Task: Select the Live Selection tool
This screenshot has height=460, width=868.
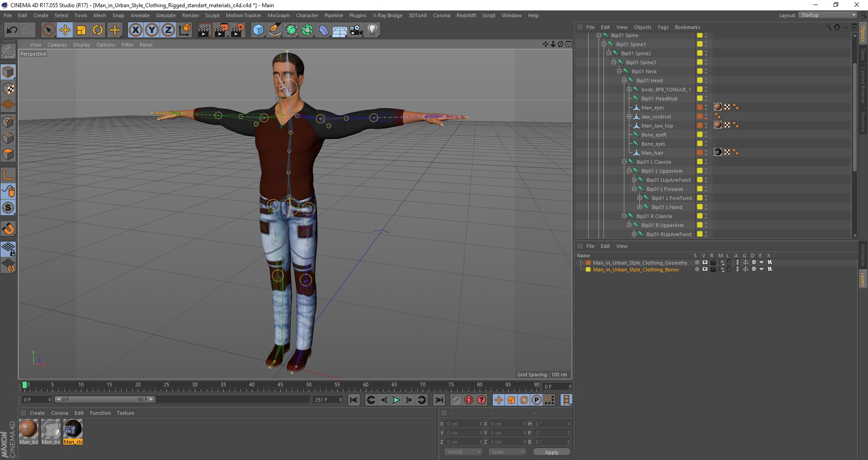Action: [x=48, y=30]
